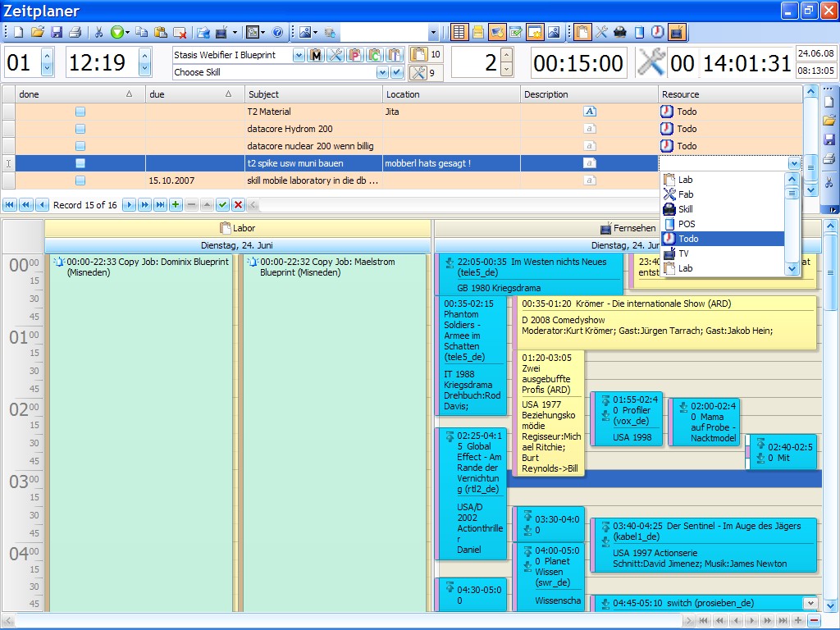Click the red X cancel edit button
840x630 pixels.
[x=238, y=205]
